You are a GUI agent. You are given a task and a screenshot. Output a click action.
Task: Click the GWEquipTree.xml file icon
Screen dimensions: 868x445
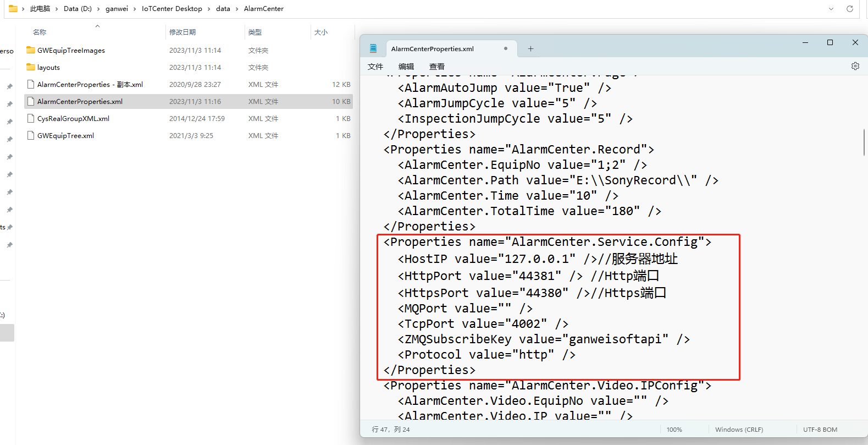[31, 136]
